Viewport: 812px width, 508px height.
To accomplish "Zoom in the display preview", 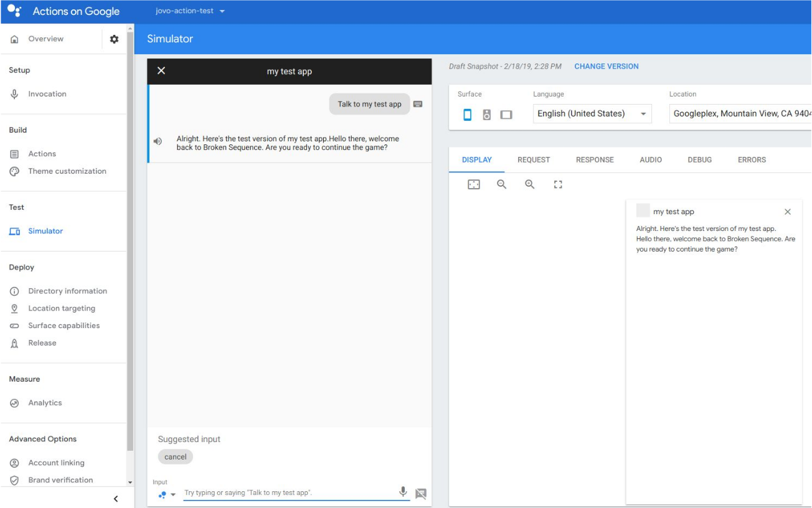I will click(x=530, y=184).
